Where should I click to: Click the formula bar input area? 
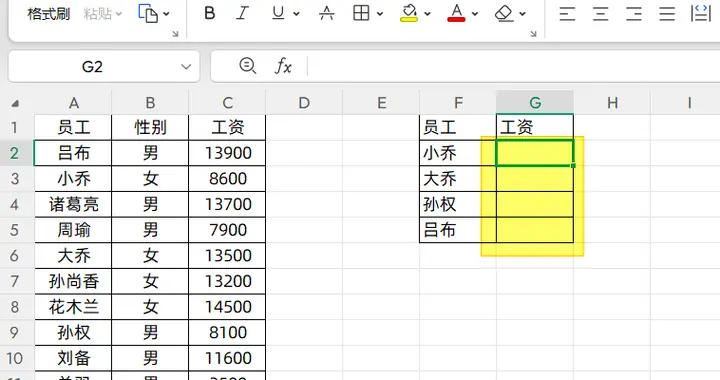(x=513, y=67)
